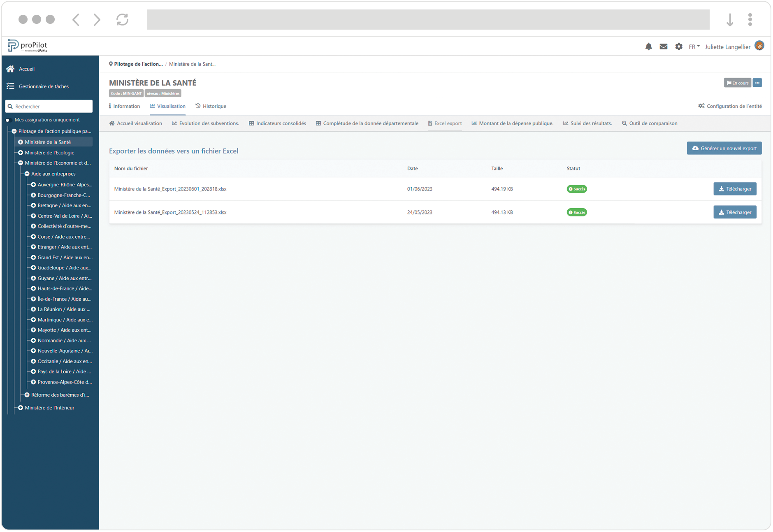Viewport: 773px width, 532px height.
Task: Open the FR language dropdown
Action: click(694, 46)
